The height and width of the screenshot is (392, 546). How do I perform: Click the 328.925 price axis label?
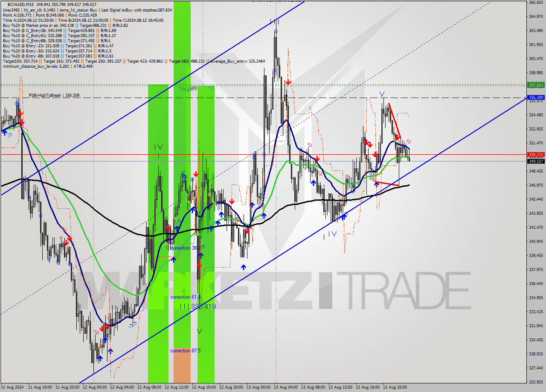[536, 354]
